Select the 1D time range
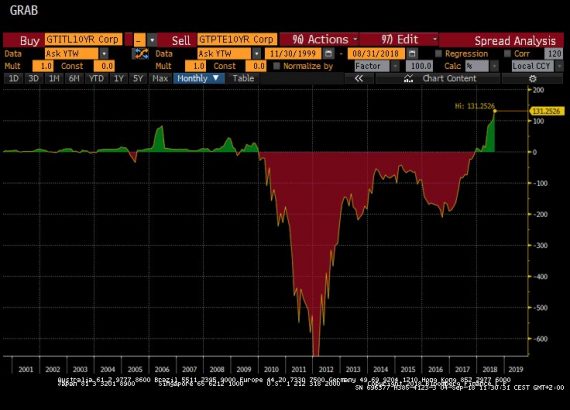Screen dimensions: 570x410 coord(13,79)
